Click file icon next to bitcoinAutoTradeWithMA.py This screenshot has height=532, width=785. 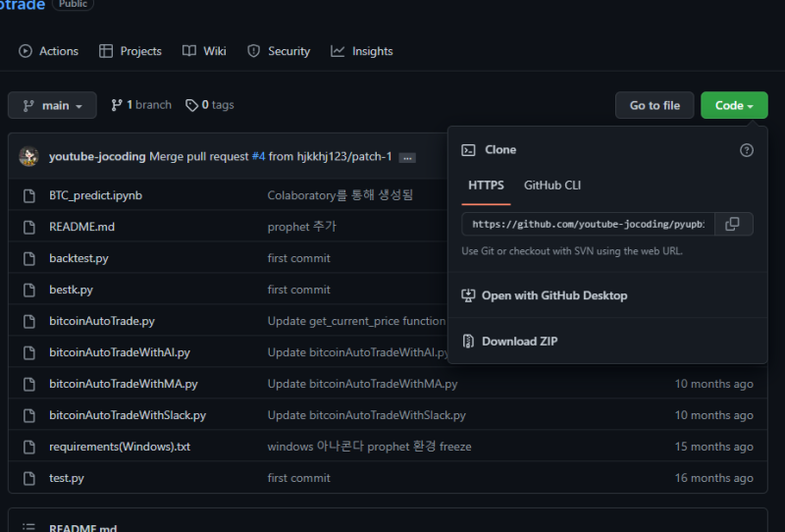[29, 384]
